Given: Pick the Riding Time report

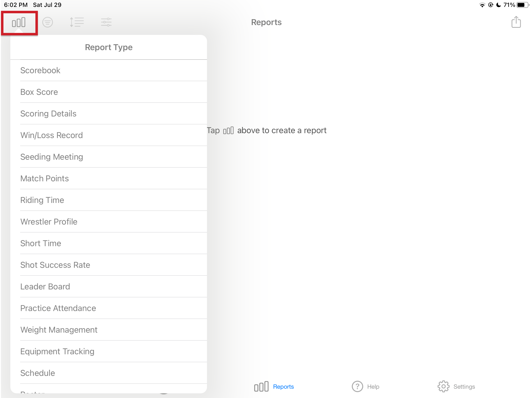Looking at the screenshot, I should click(42, 200).
